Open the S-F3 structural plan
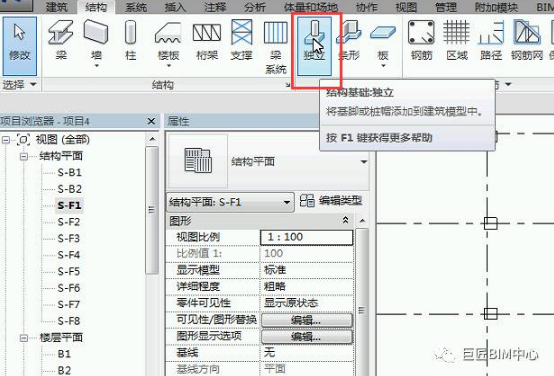Image resolution: width=554 pixels, height=376 pixels. tap(69, 239)
